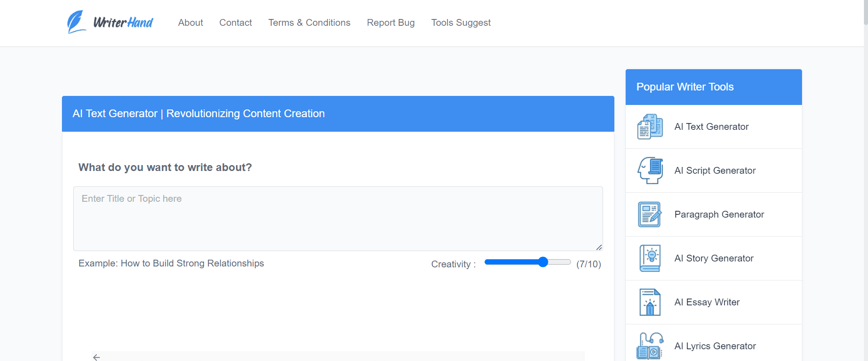Open the About page
868x361 pixels.
pyautogui.click(x=190, y=23)
